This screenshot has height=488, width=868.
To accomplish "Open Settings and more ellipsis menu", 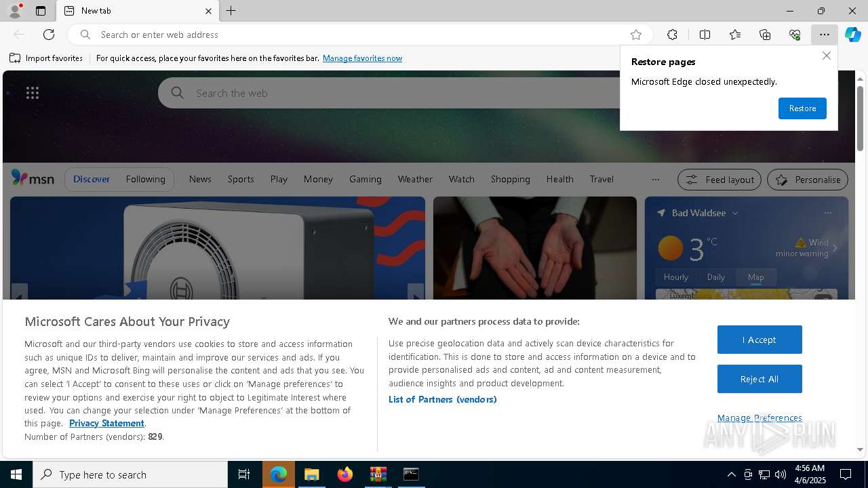I will click(825, 35).
